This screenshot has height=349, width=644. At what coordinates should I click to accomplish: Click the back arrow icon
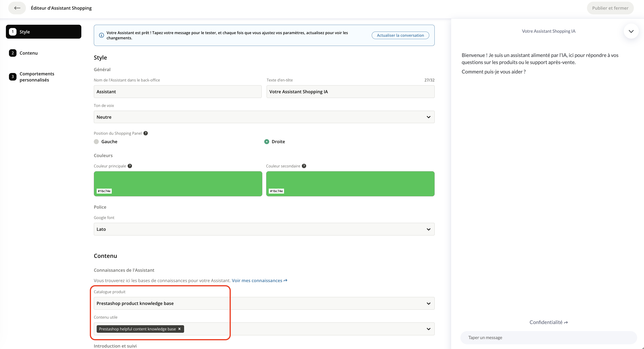[x=17, y=8]
